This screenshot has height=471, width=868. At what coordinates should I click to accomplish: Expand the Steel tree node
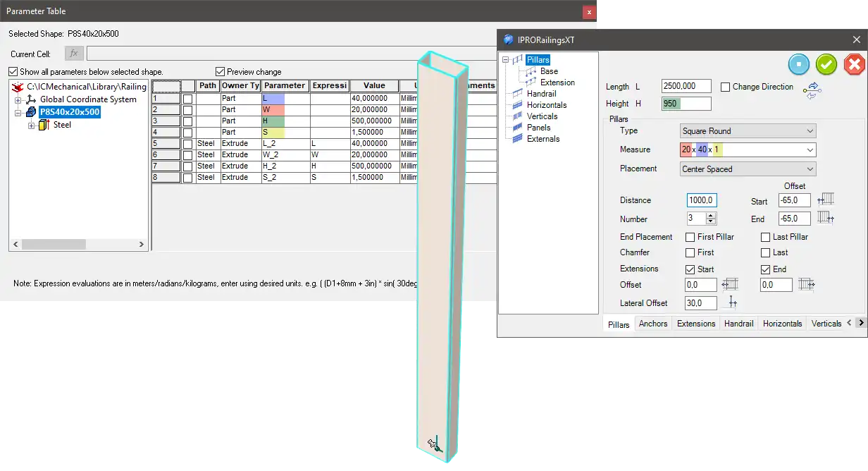[x=31, y=125]
